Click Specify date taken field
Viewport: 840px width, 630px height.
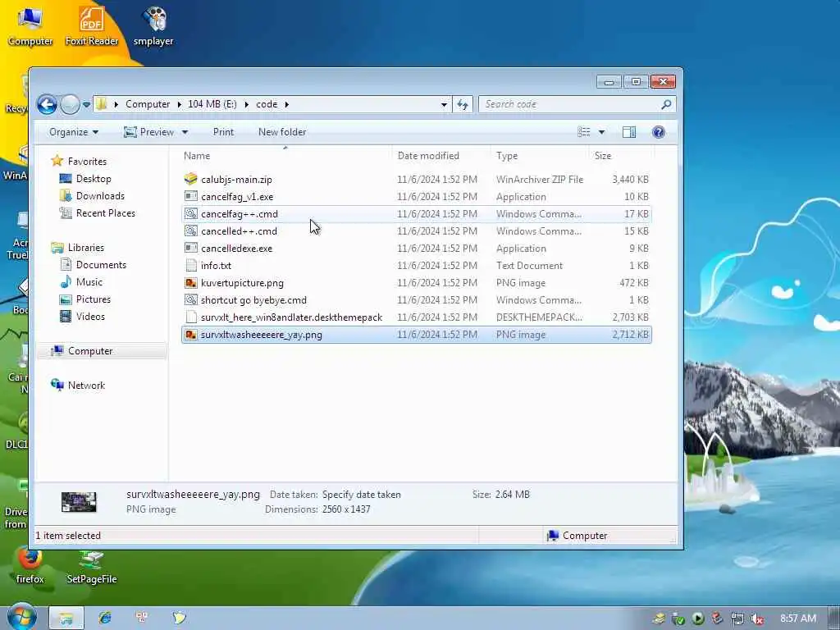pos(361,495)
